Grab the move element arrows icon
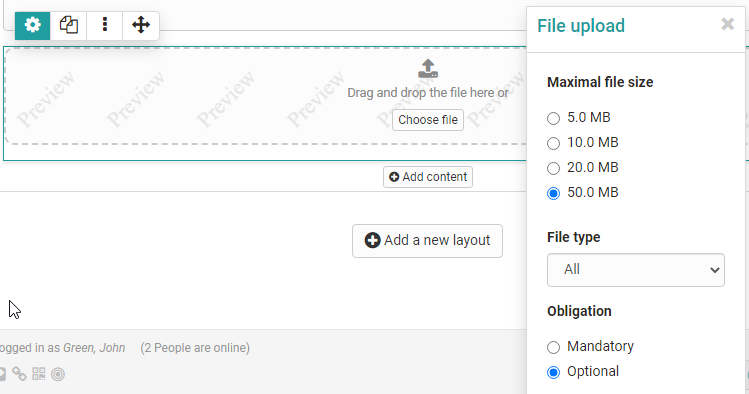 (x=141, y=25)
